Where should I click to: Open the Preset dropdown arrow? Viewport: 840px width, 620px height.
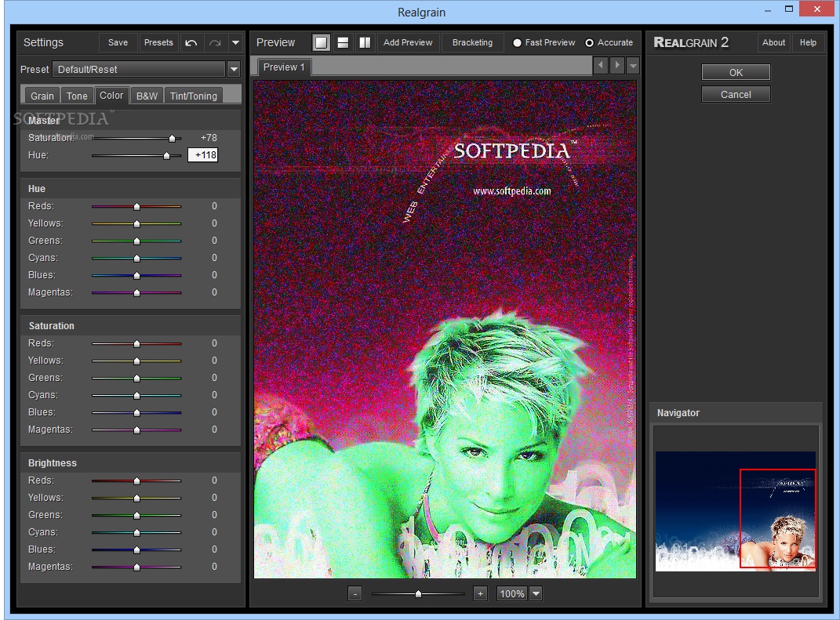[x=234, y=69]
